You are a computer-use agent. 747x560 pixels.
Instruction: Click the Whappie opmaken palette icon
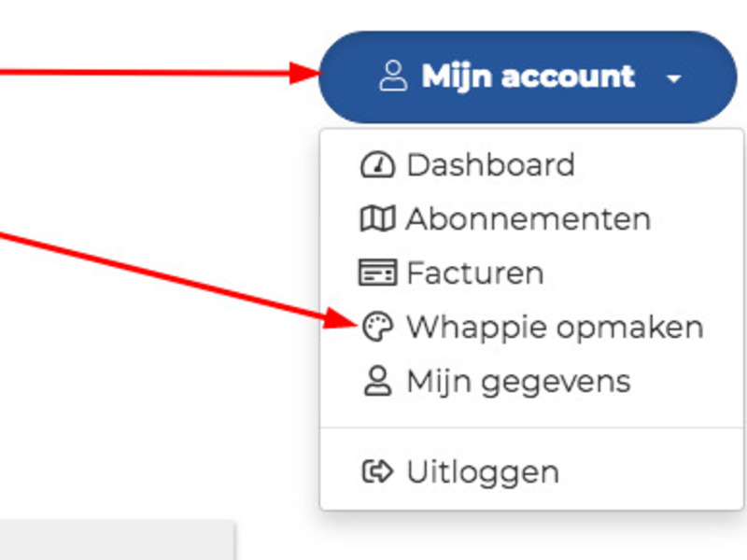point(378,327)
